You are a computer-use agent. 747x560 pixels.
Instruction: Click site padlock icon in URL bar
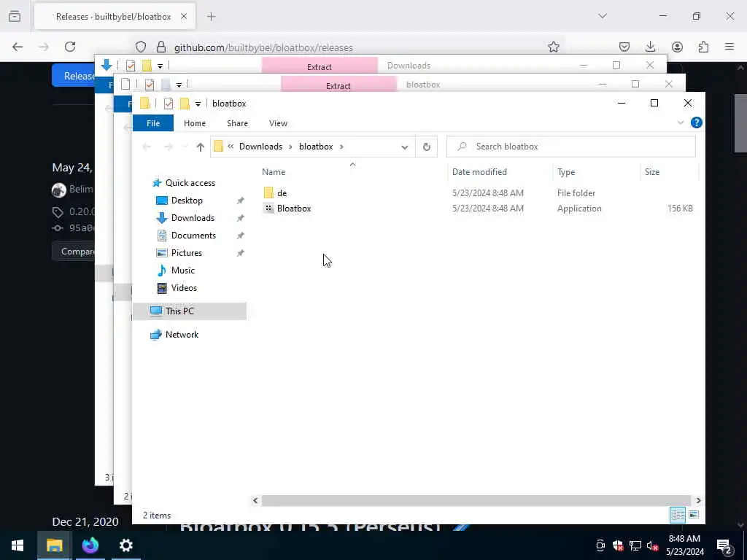coord(161,47)
